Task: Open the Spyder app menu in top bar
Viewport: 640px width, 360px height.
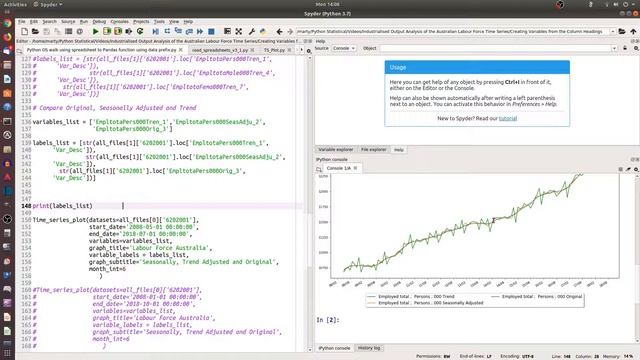Action: click(48, 4)
